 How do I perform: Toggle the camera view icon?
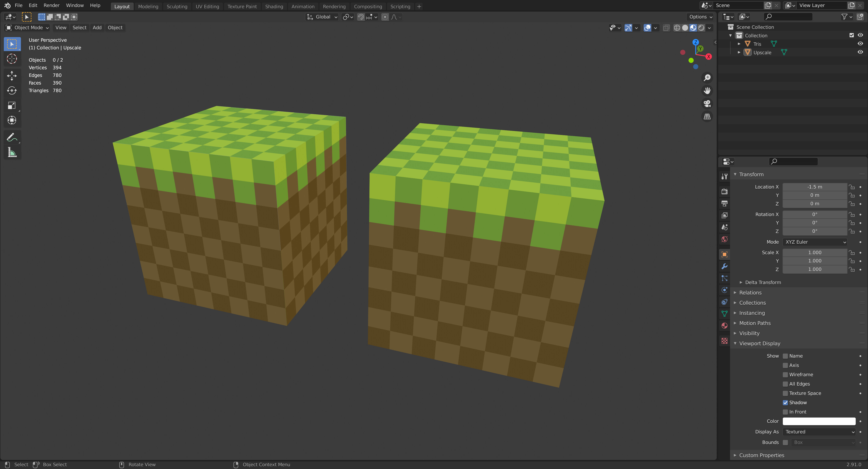point(707,103)
